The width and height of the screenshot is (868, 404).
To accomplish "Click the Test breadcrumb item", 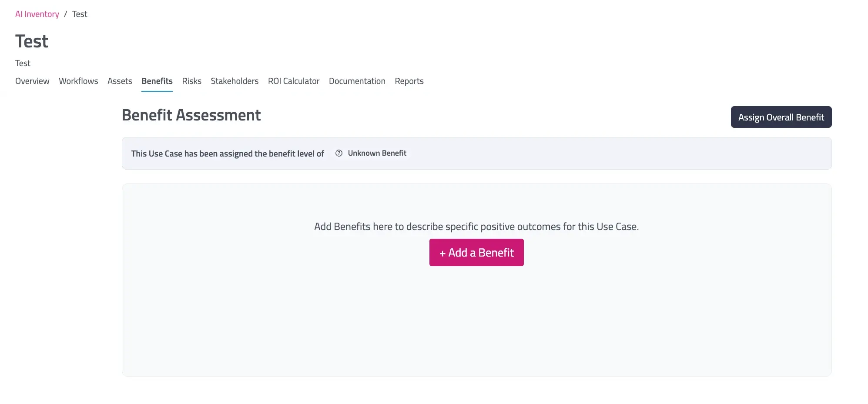I will pyautogui.click(x=80, y=14).
